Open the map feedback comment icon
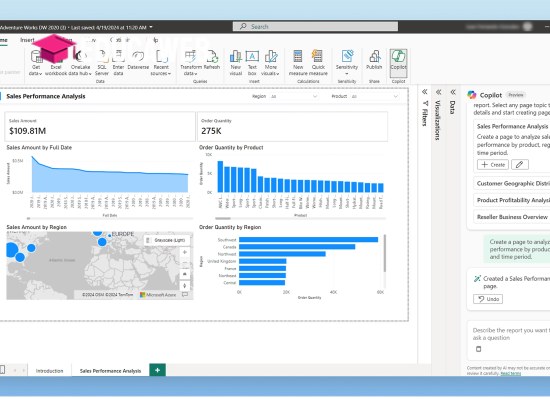Viewport: 550px width, 400px height. coord(185,295)
